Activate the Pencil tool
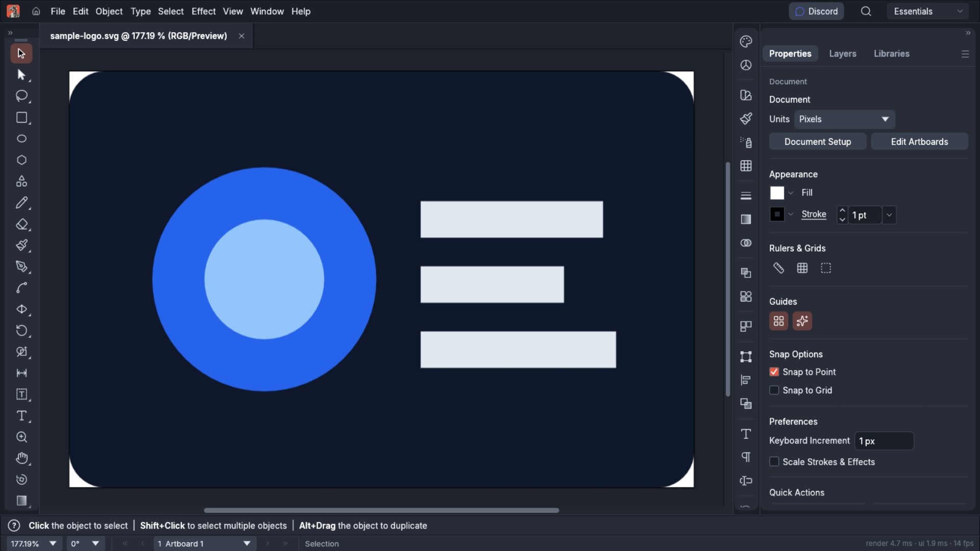Screen dimensions: 980x551 21,203
